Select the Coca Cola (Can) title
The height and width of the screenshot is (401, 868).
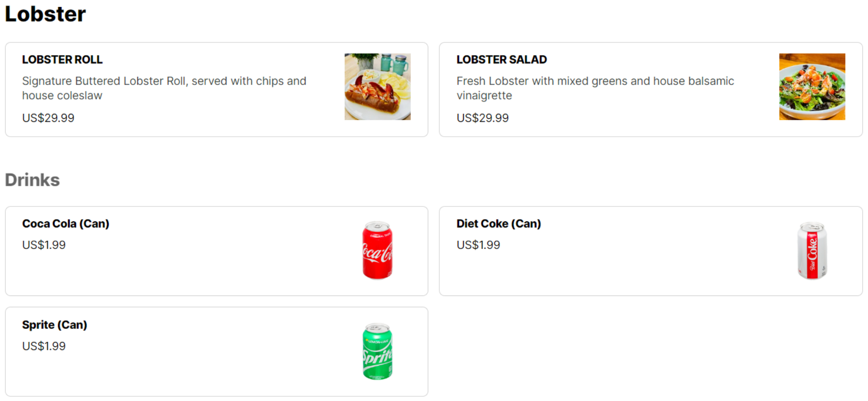[65, 223]
